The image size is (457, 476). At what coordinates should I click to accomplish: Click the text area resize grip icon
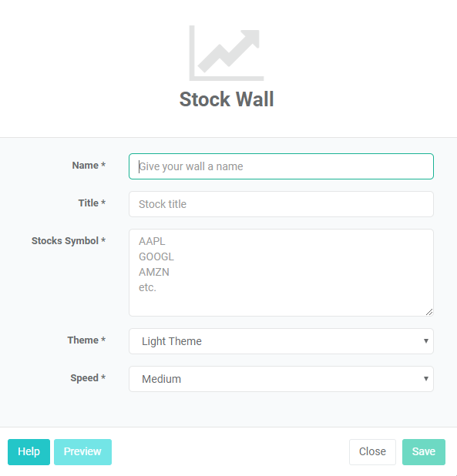point(429,312)
